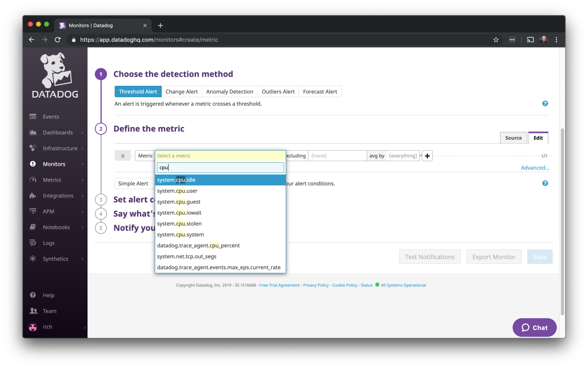The width and height of the screenshot is (588, 368).
Task: Navigate to the Monitors section
Action: pos(54,164)
